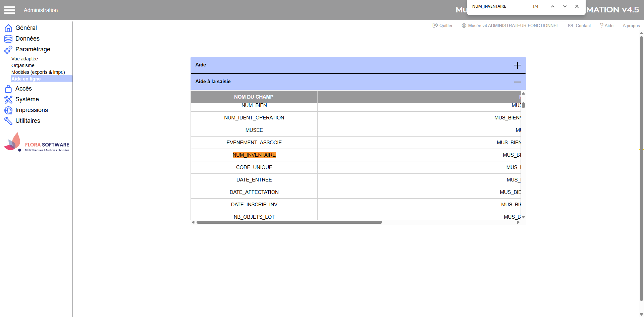Click the DATE_ENTREE cell

pos(254,180)
